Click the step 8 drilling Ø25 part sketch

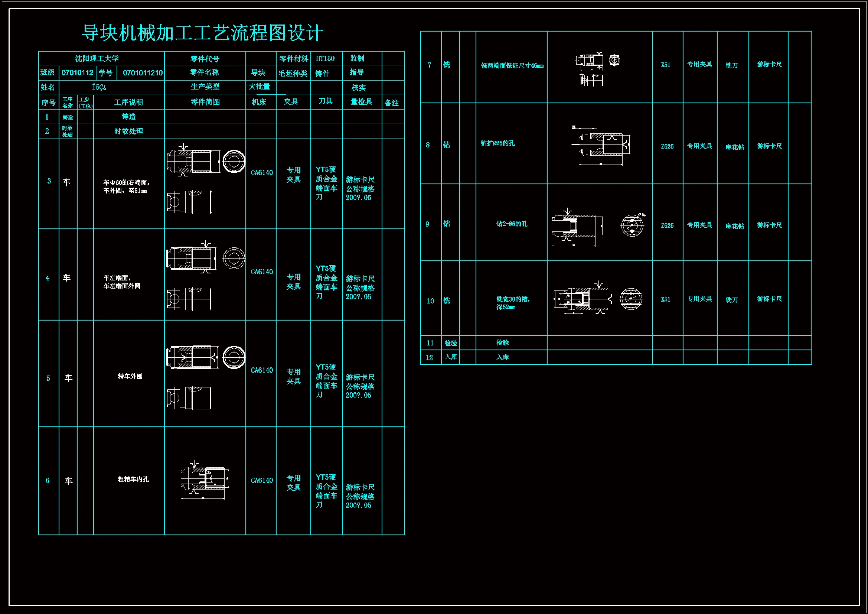pyautogui.click(x=601, y=145)
